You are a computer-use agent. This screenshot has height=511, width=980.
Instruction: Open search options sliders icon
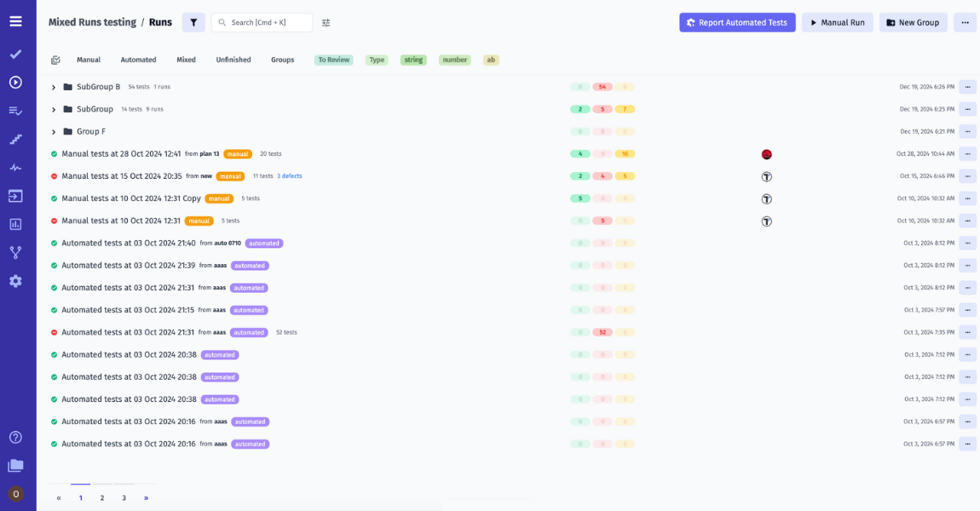point(326,23)
